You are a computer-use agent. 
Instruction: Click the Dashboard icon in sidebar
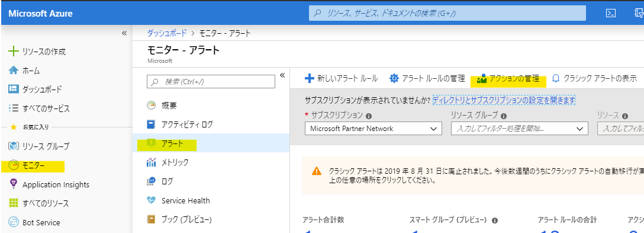[14, 90]
